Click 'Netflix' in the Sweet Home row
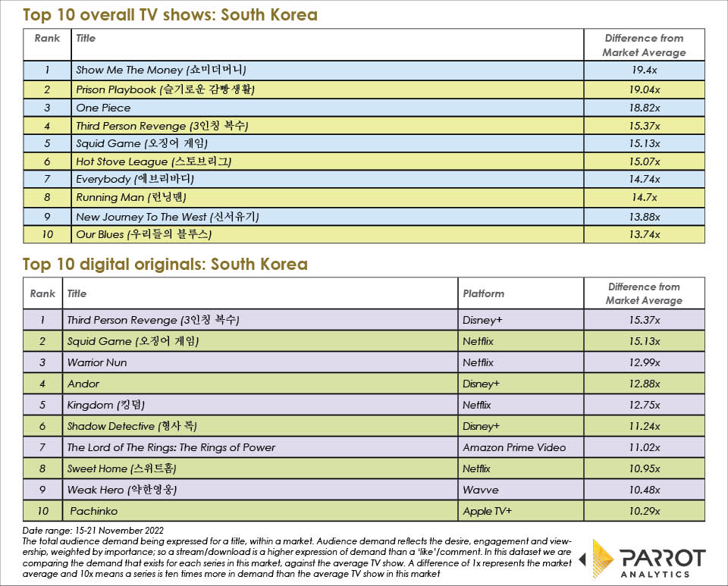728x586 pixels. 476,468
